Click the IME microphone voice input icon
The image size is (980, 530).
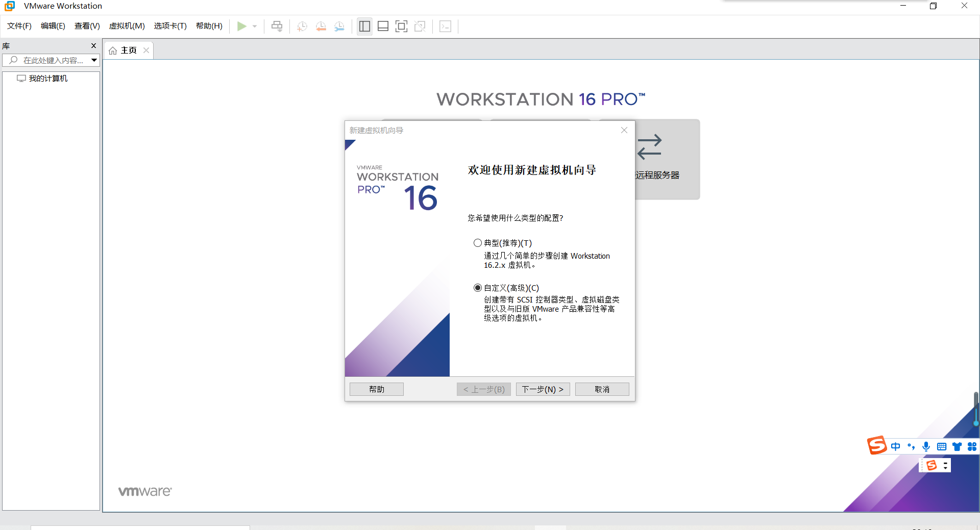click(926, 446)
